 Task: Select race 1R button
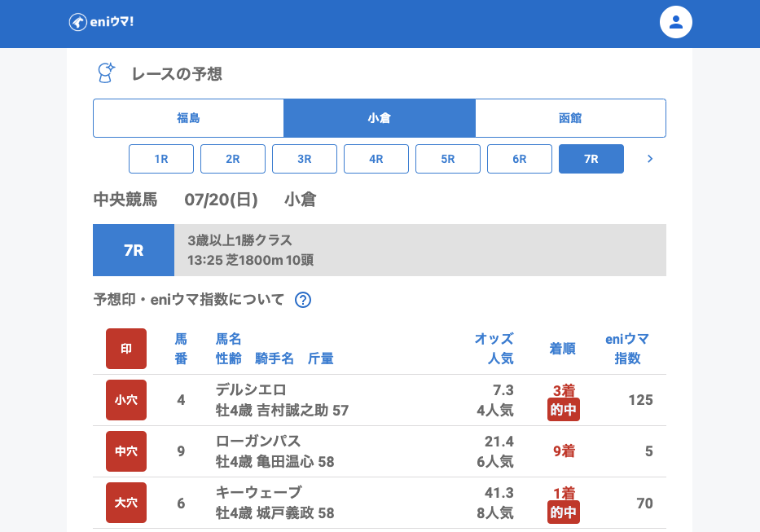tap(161, 159)
